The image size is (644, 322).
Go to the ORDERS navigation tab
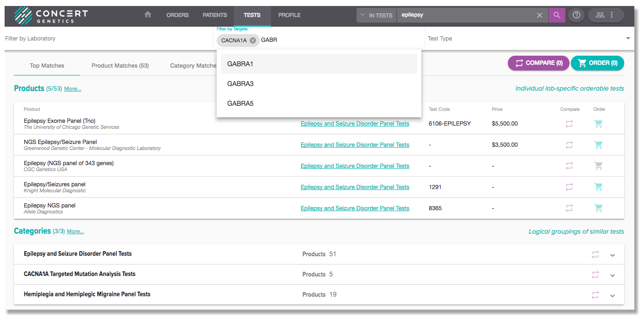point(178,15)
